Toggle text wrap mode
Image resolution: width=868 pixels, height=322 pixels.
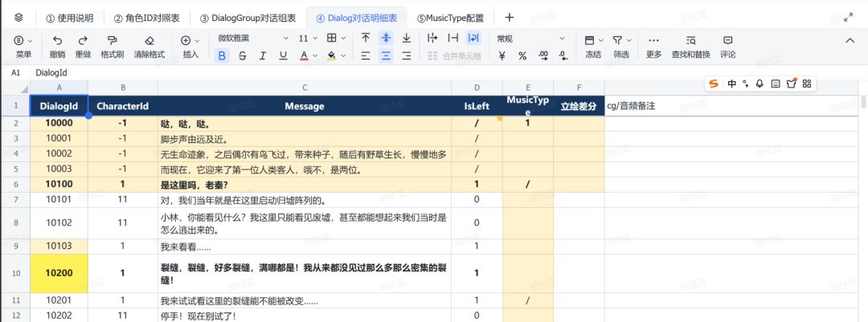coord(473,39)
